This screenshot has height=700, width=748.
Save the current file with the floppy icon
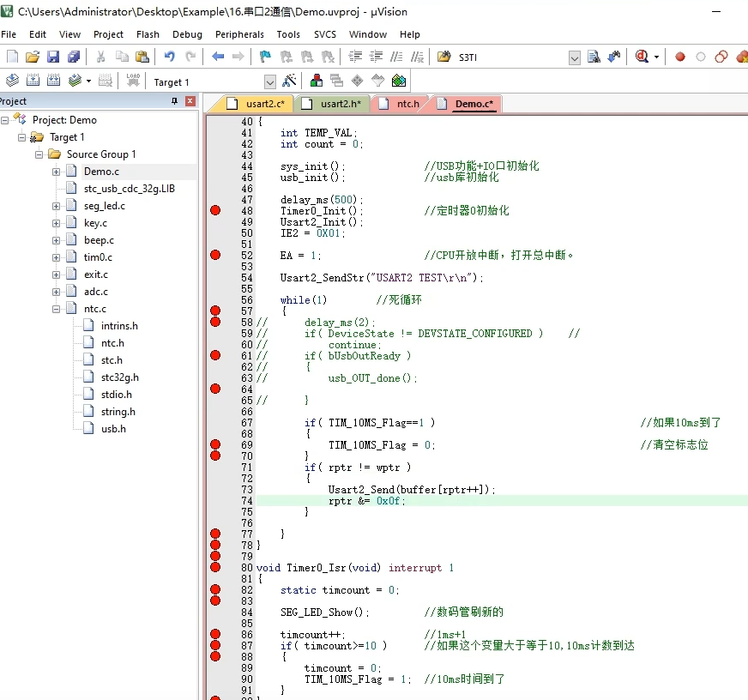pos(53,57)
